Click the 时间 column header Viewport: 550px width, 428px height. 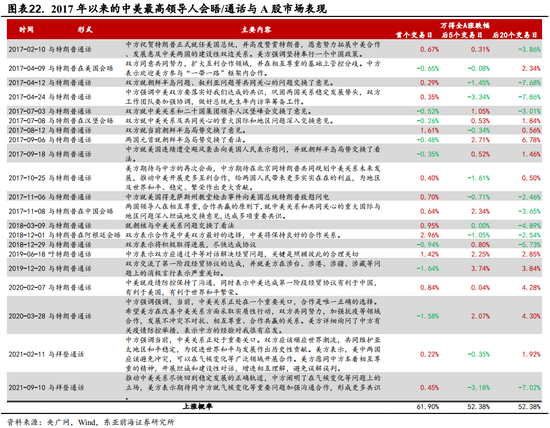(x=26, y=29)
